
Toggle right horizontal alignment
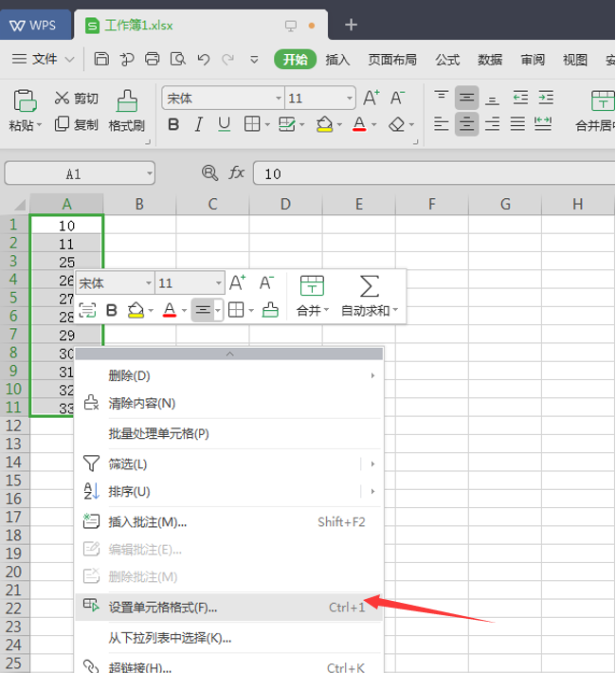coord(492,124)
